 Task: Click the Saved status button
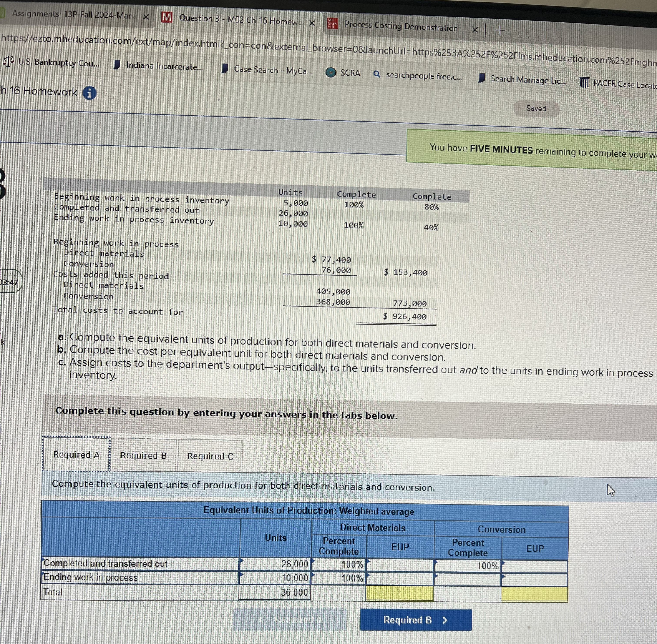536,109
